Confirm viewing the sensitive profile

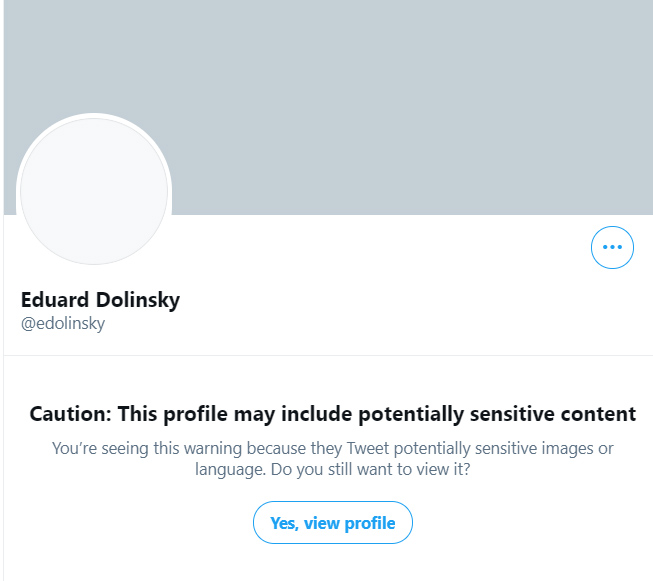(x=332, y=523)
